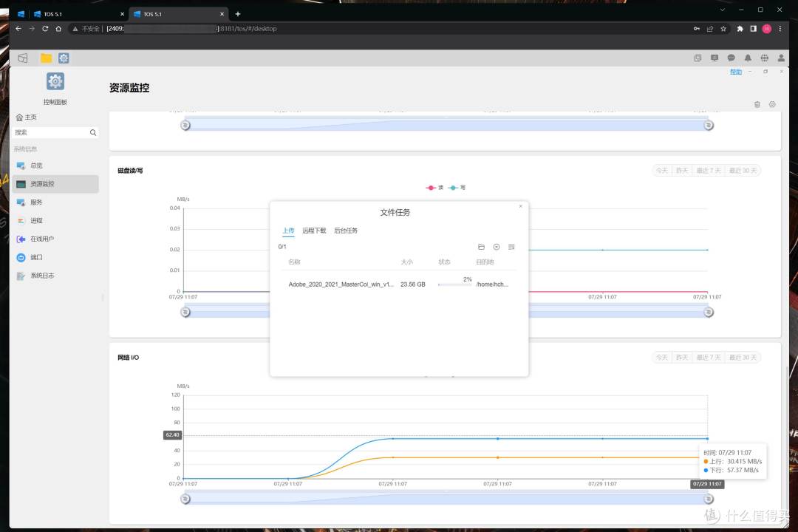
Task: Click the large control panel gear logo
Action: pos(55,81)
